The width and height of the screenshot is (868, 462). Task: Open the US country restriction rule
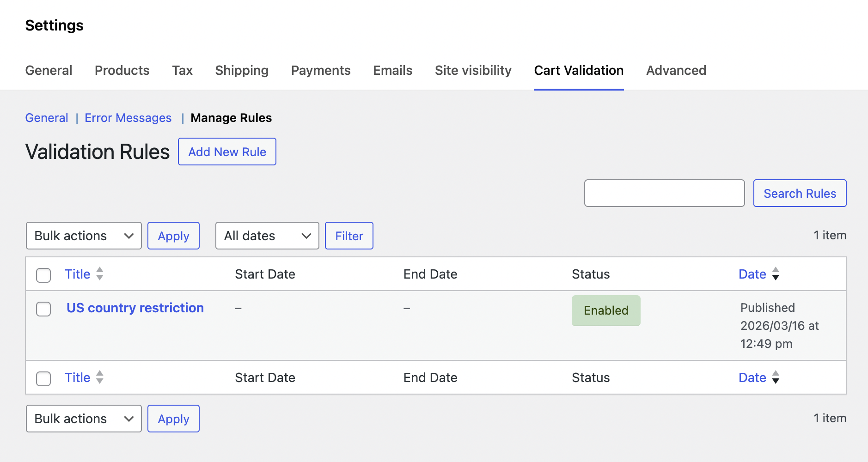tap(135, 308)
